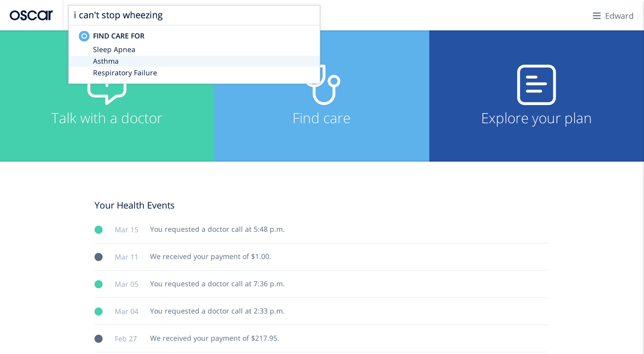Open the Edward account menu

(x=619, y=16)
